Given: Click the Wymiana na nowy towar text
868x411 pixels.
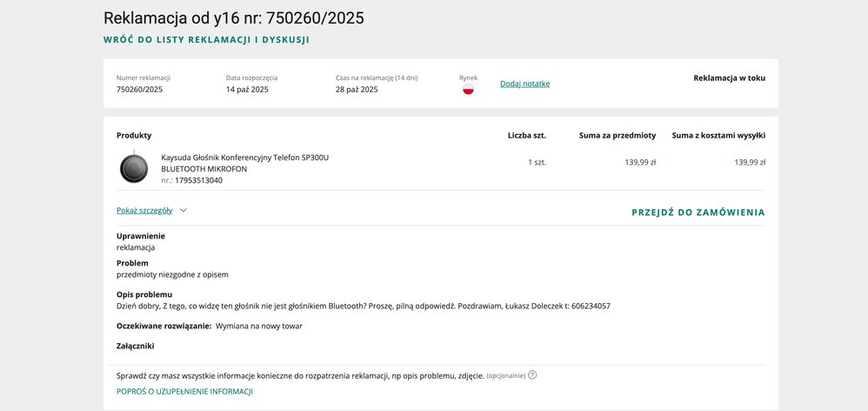Looking at the screenshot, I should point(259,326).
